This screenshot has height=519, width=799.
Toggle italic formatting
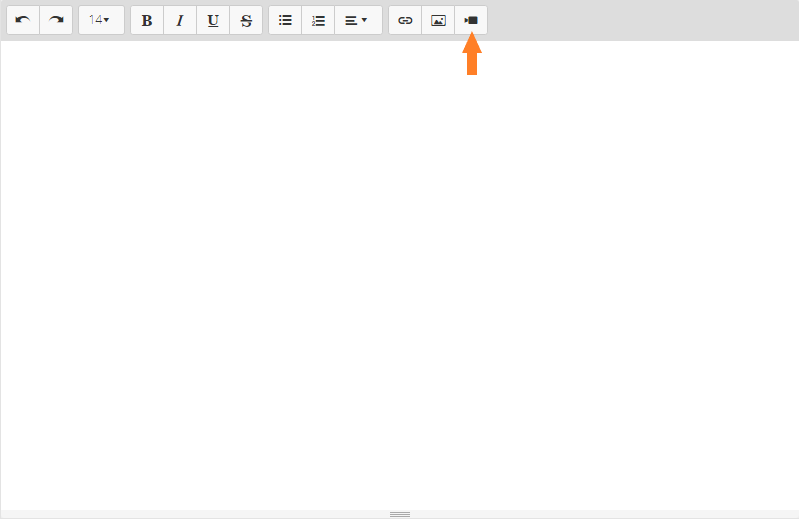click(180, 20)
